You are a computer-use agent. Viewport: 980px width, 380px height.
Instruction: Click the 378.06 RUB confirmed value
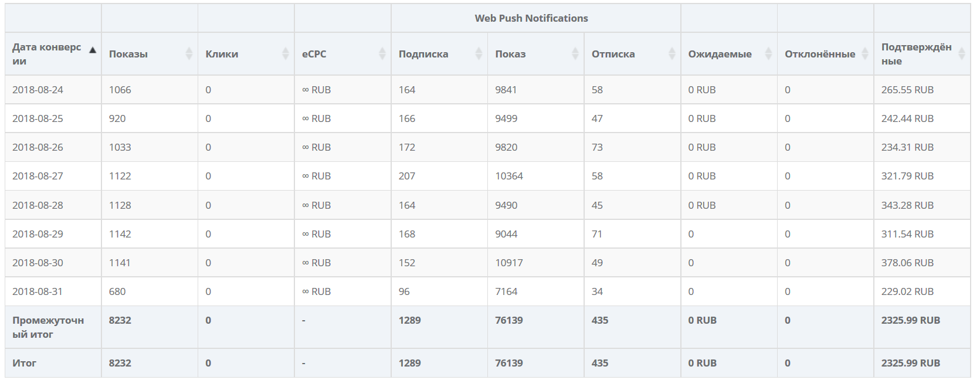(907, 263)
